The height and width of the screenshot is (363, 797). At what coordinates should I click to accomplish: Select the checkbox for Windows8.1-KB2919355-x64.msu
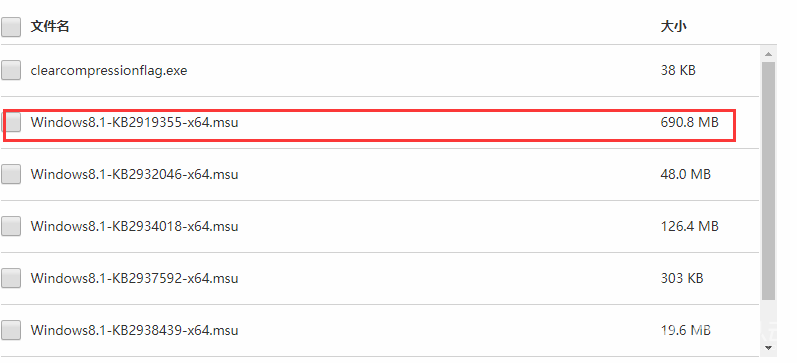[12, 122]
